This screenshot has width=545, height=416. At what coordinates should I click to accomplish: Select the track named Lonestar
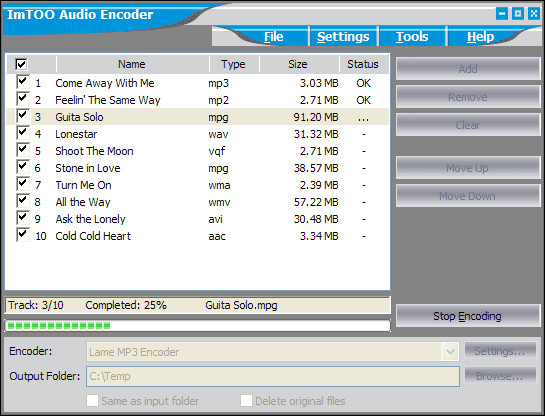(76, 134)
